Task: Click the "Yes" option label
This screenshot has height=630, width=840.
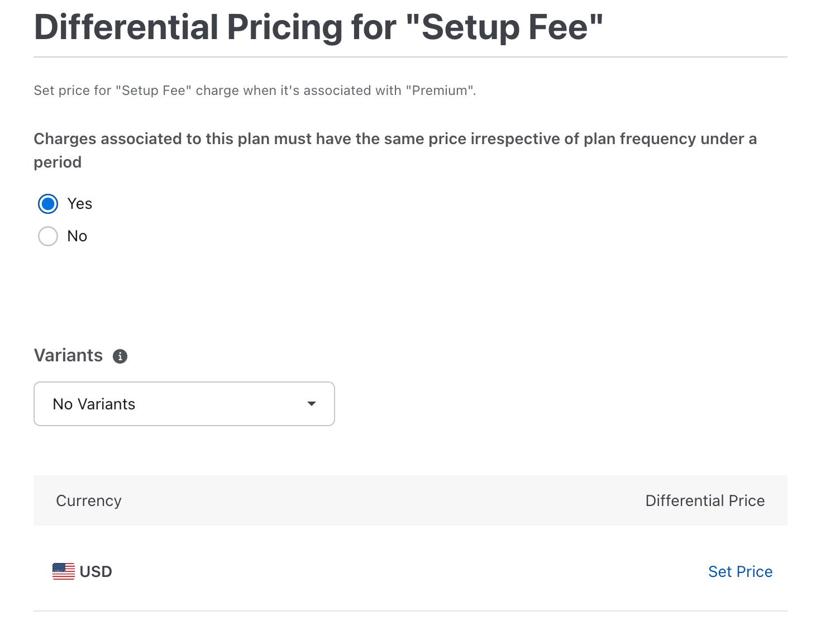Action: point(80,204)
